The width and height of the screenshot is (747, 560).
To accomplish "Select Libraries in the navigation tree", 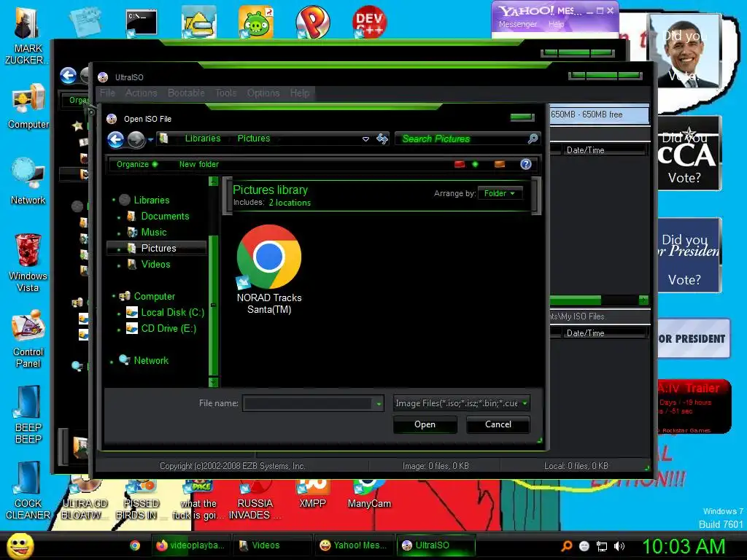I will click(151, 200).
